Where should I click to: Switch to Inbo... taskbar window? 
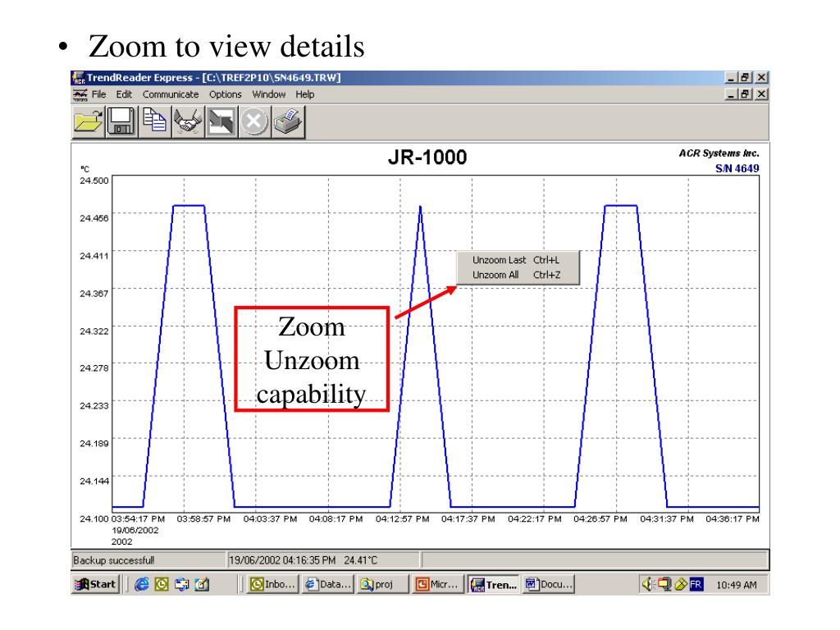(x=273, y=584)
